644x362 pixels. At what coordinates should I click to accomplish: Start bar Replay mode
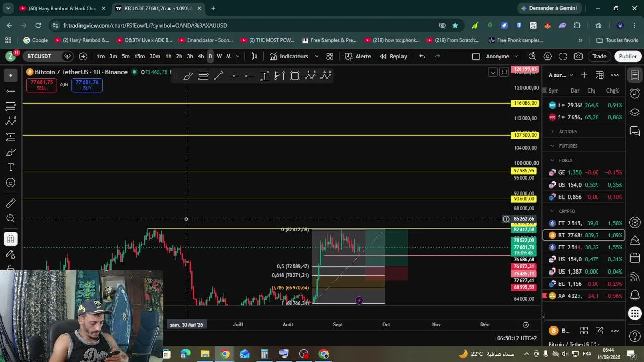point(393,56)
